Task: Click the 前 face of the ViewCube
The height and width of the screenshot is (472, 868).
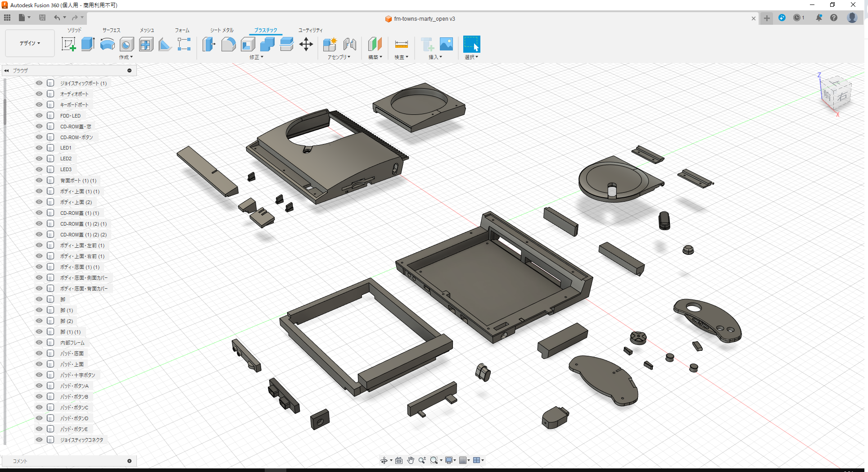Action: click(x=827, y=95)
